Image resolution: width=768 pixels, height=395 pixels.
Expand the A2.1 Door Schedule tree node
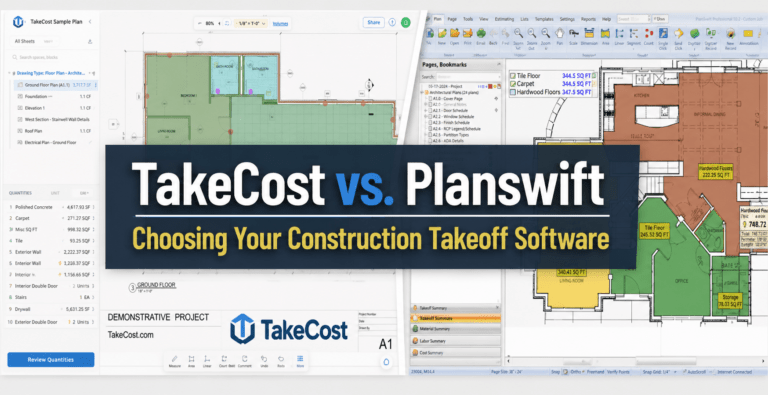[426, 111]
